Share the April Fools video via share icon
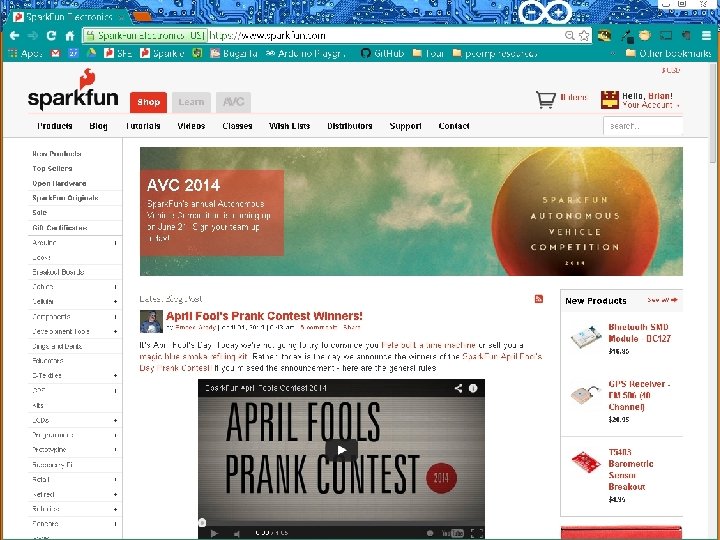 [x=458, y=388]
